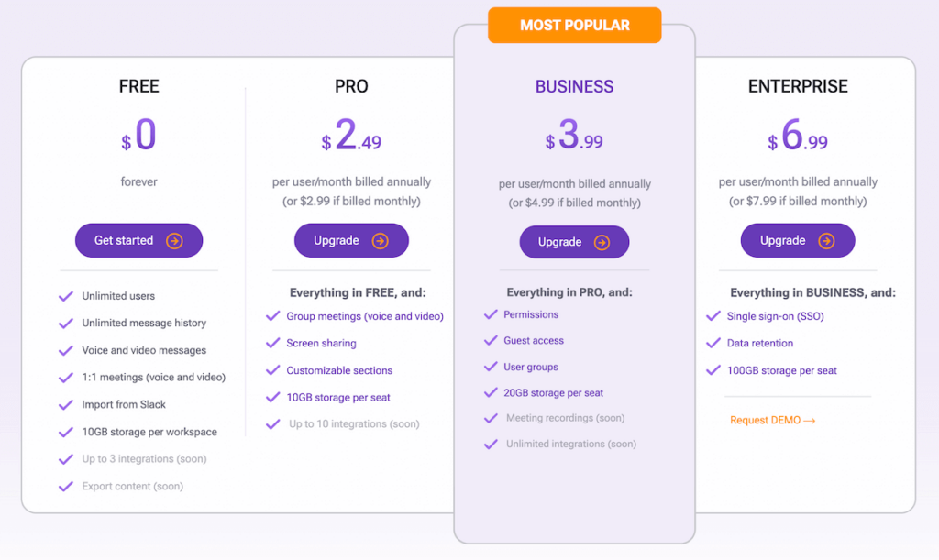The width and height of the screenshot is (939, 560).
Task: Click the arrow icon in the BUSINESS Upgrade button
Action: (602, 242)
